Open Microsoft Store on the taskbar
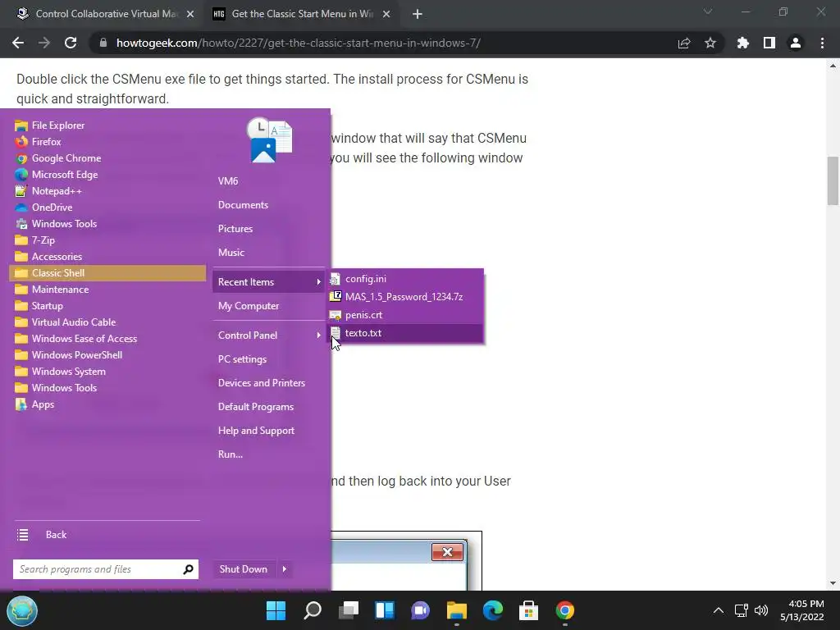 (x=529, y=610)
